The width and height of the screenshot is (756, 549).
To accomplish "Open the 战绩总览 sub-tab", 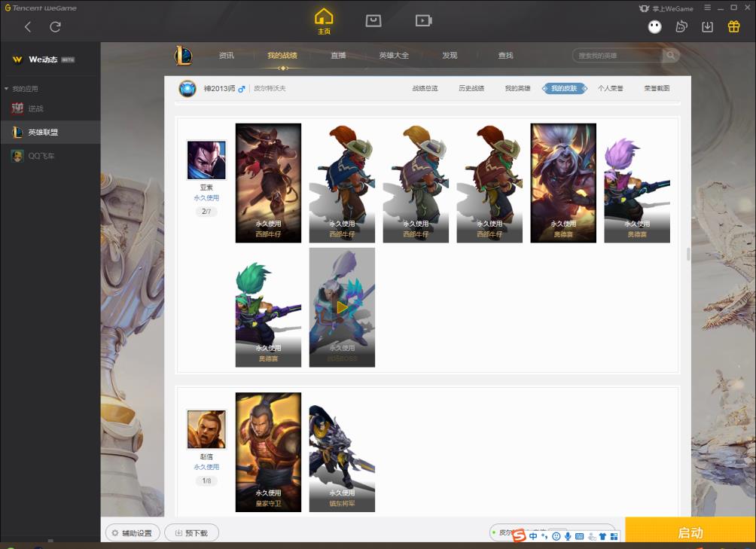I will [425, 88].
